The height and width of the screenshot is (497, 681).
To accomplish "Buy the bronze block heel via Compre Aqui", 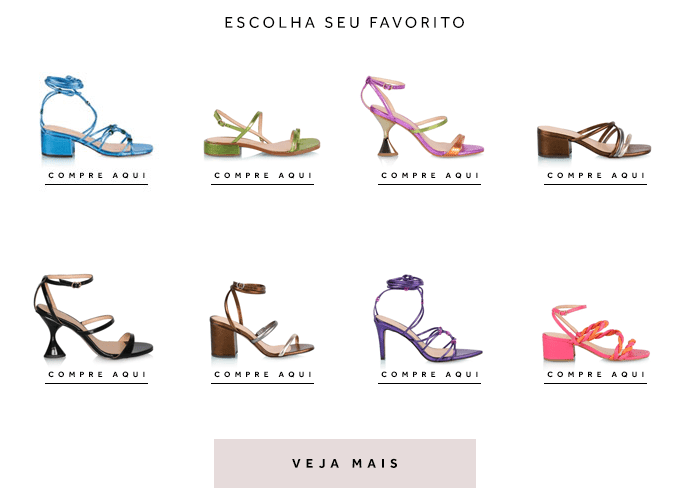I will (262, 374).
